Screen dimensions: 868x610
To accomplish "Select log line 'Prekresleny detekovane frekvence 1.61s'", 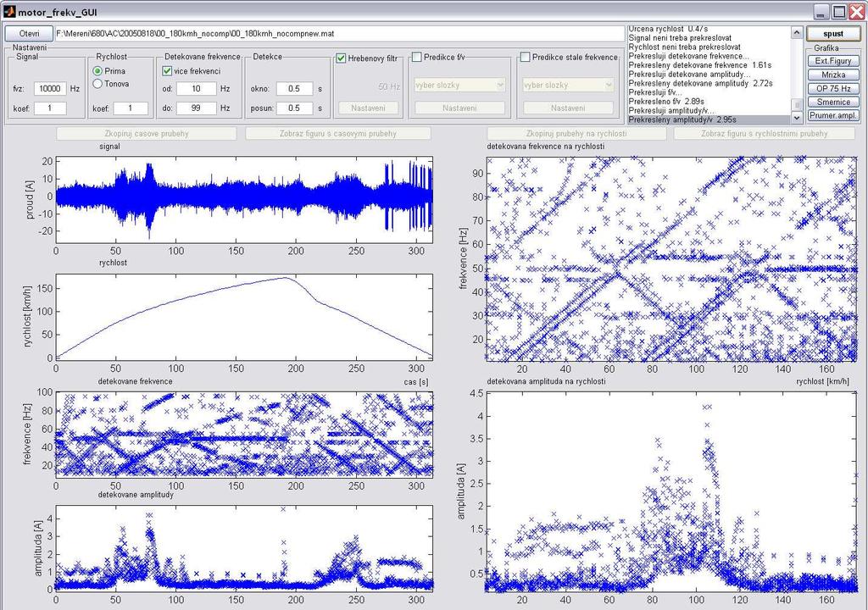I will click(x=709, y=64).
